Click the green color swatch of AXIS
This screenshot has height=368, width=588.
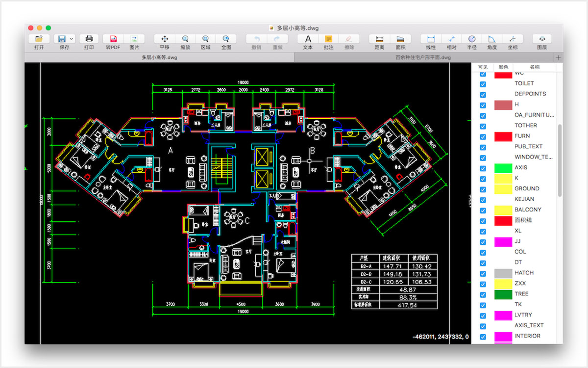click(x=503, y=168)
